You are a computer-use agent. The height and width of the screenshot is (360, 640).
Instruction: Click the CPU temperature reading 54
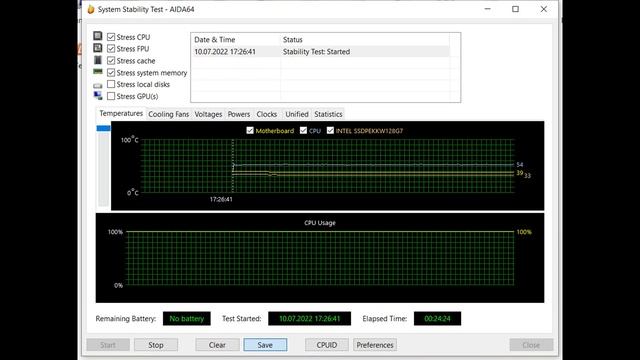point(520,164)
